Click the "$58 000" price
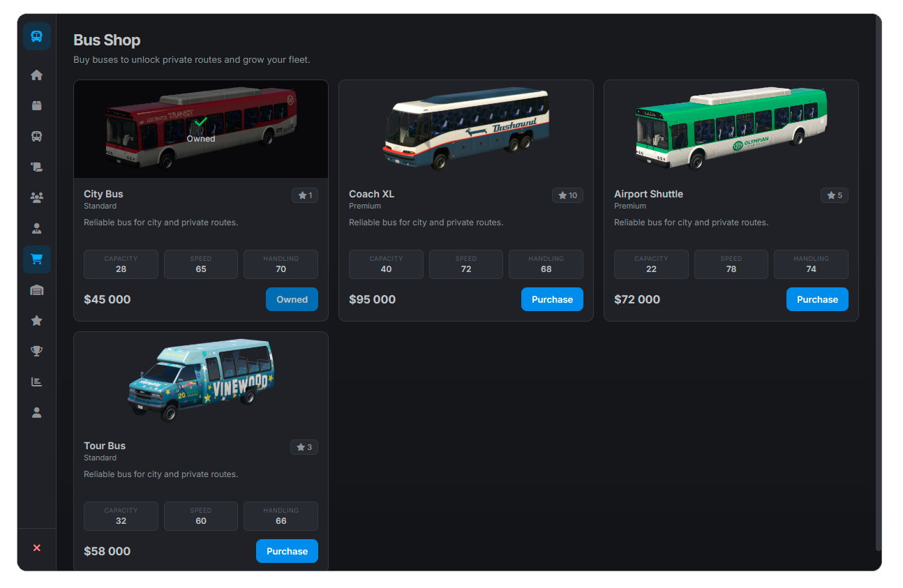The height and width of the screenshot is (588, 903). click(107, 551)
